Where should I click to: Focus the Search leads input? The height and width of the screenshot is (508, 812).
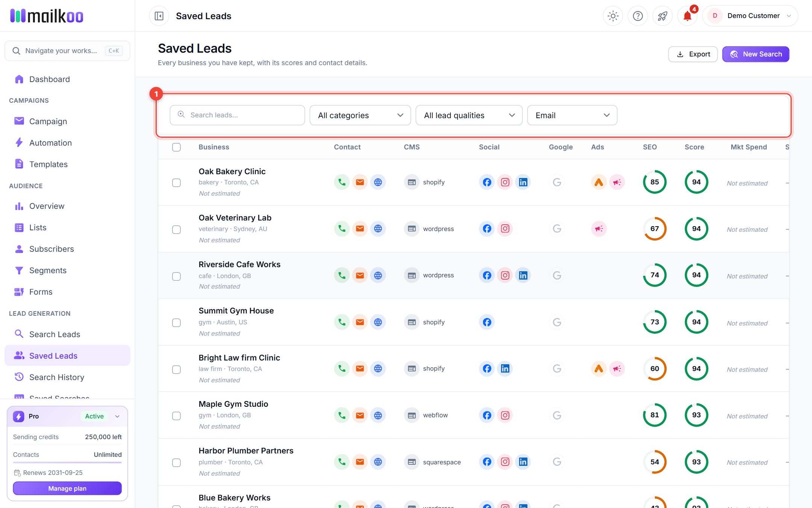click(237, 115)
